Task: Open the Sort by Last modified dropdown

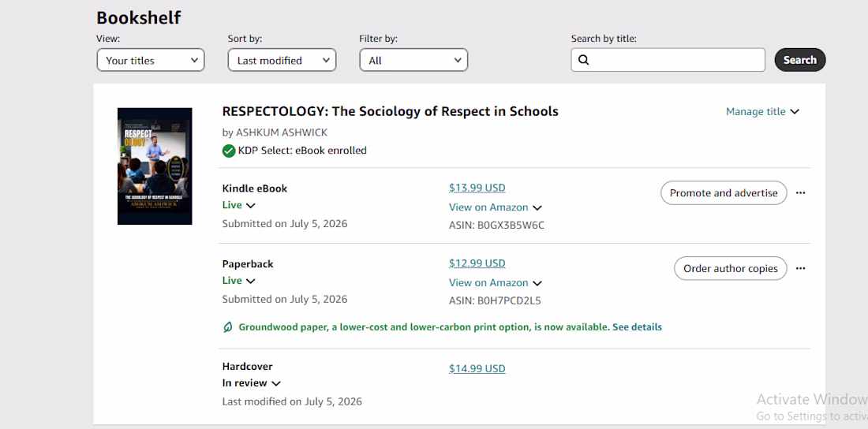Action: [282, 61]
